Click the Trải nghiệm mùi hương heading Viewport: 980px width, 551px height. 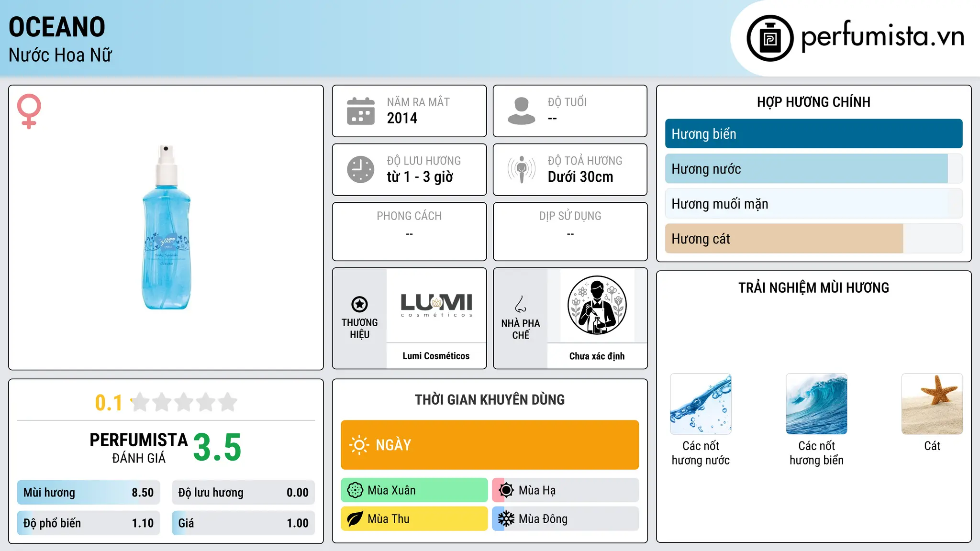[x=814, y=287]
